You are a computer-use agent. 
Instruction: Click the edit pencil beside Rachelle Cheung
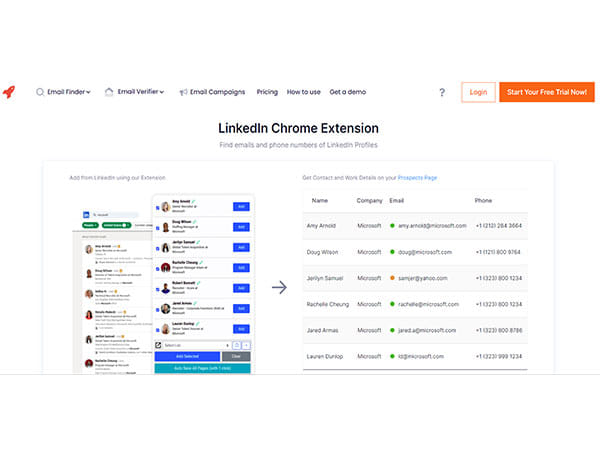pyautogui.click(x=201, y=262)
